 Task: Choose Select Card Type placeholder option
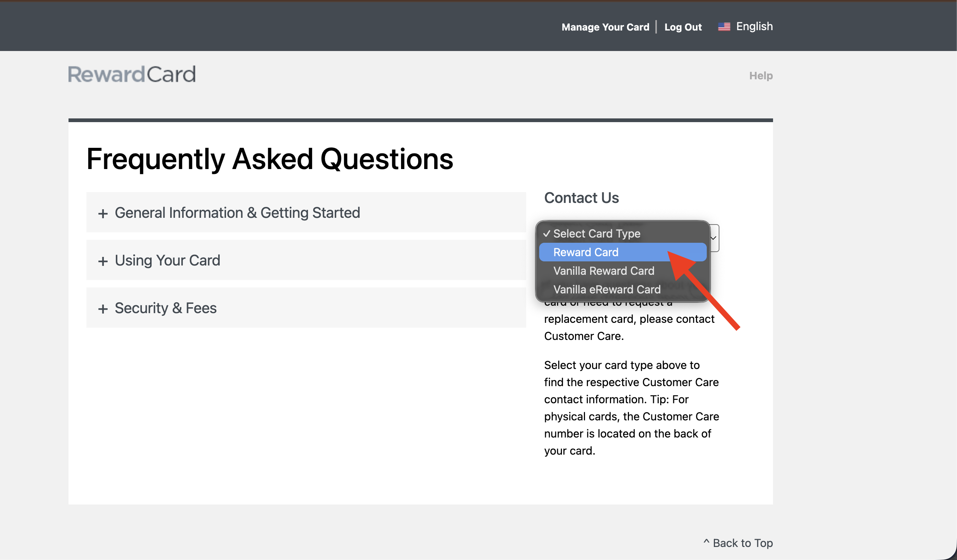[x=623, y=233]
